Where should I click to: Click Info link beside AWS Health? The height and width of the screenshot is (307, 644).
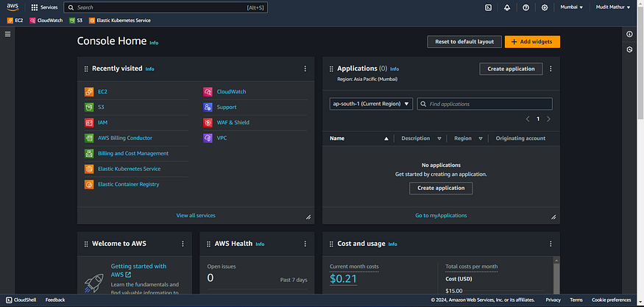click(x=260, y=244)
